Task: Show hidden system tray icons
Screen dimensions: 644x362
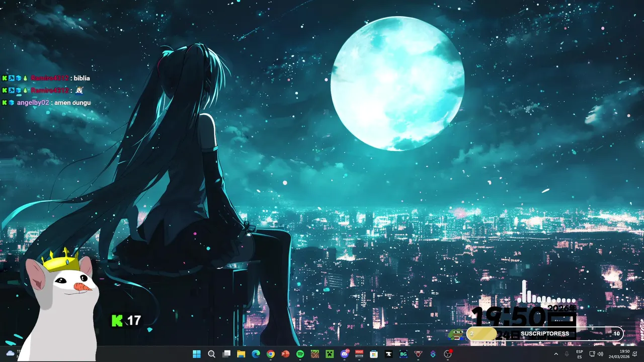Action: (x=556, y=354)
